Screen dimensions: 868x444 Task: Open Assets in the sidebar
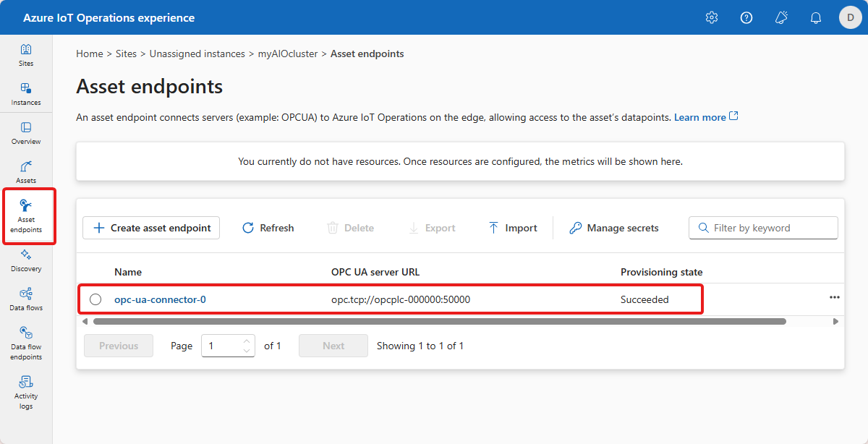(x=26, y=172)
